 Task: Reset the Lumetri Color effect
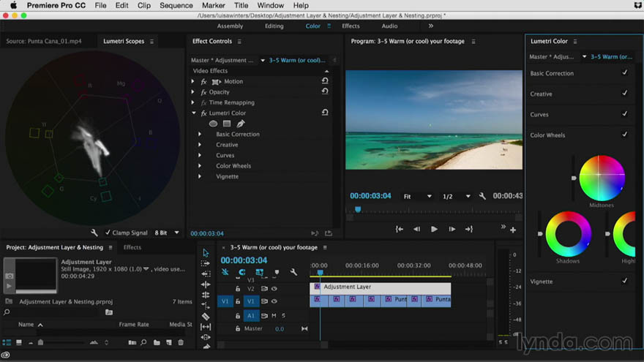click(325, 113)
